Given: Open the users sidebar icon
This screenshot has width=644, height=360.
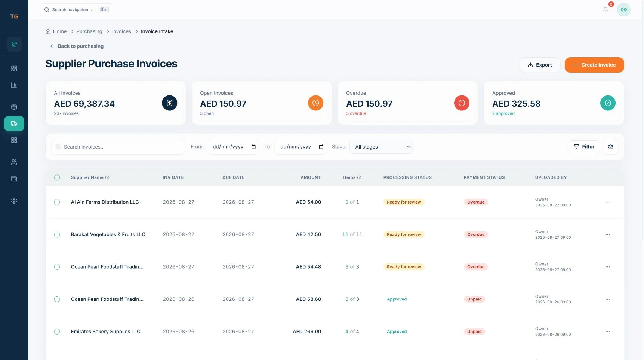Looking at the screenshot, I should [14, 162].
